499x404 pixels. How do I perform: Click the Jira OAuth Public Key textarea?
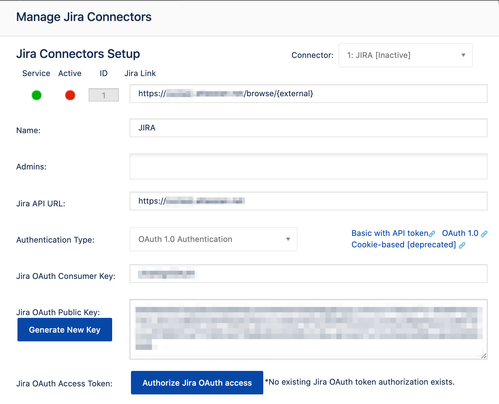tap(308, 329)
